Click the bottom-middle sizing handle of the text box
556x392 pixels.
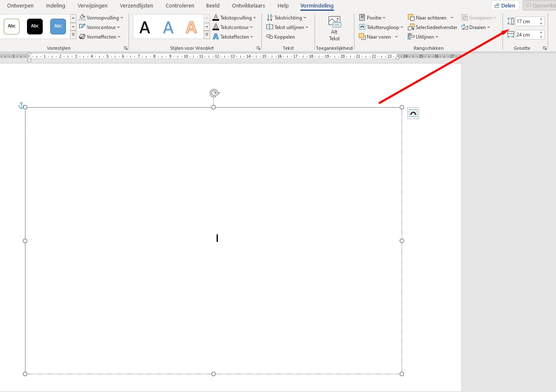[x=213, y=374]
